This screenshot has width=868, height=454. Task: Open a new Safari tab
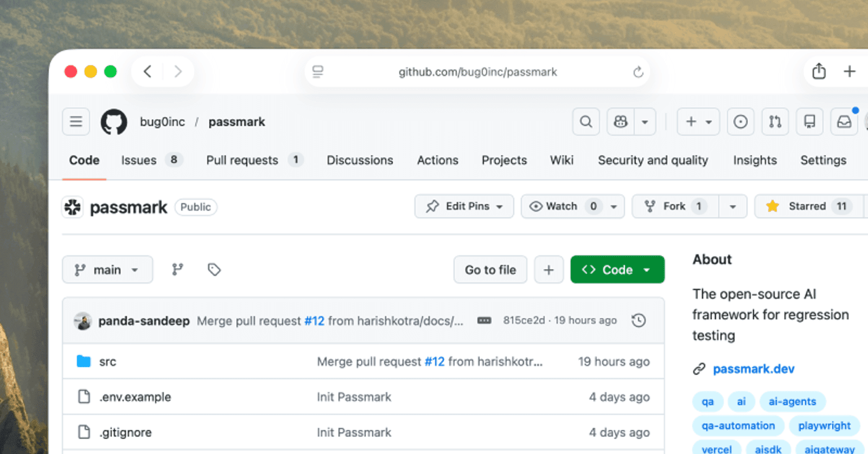click(850, 71)
